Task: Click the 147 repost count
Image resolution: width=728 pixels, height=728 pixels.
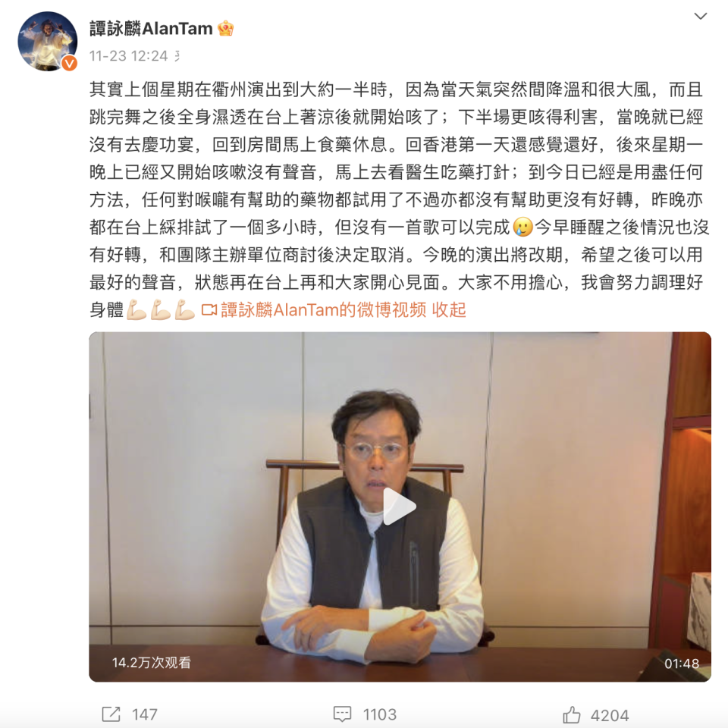Action: (144, 714)
